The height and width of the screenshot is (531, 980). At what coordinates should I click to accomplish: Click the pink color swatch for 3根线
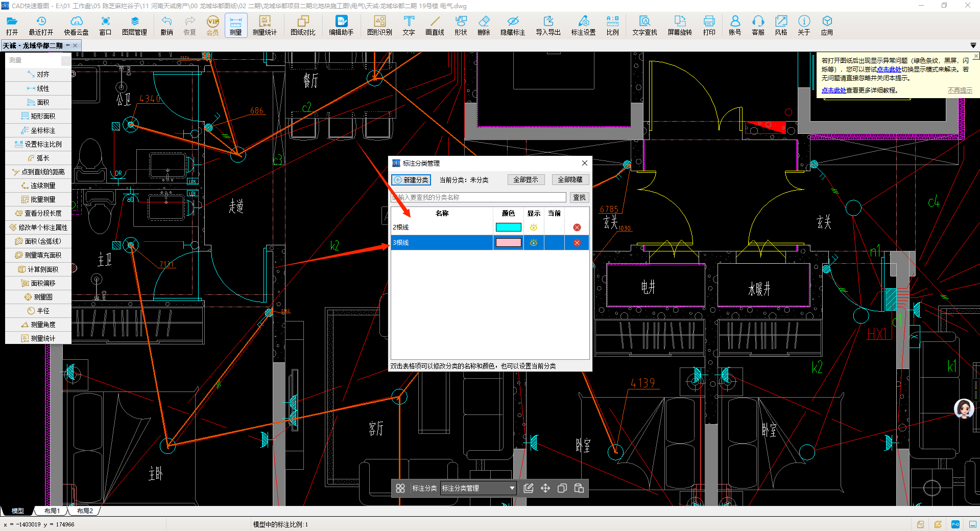click(x=508, y=243)
